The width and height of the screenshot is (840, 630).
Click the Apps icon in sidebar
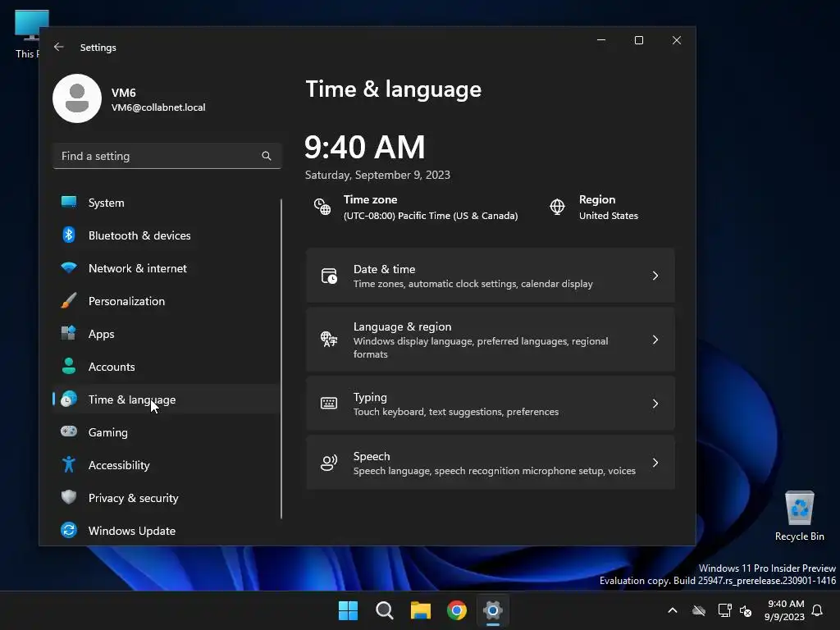(69, 333)
